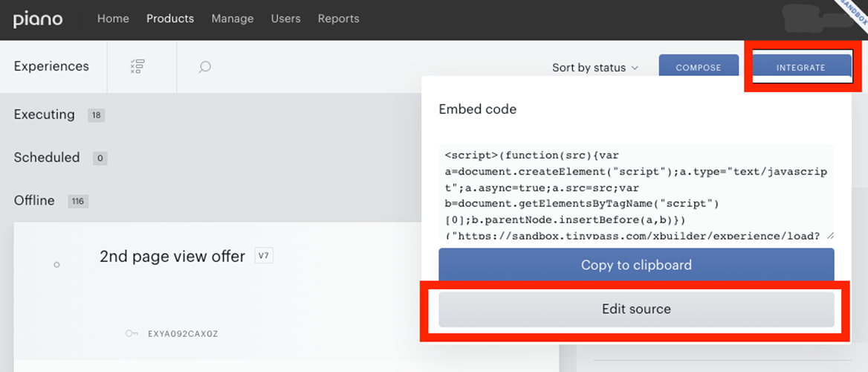Click inside the embed code text area
The height and width of the screenshot is (372, 868).
pos(637,193)
